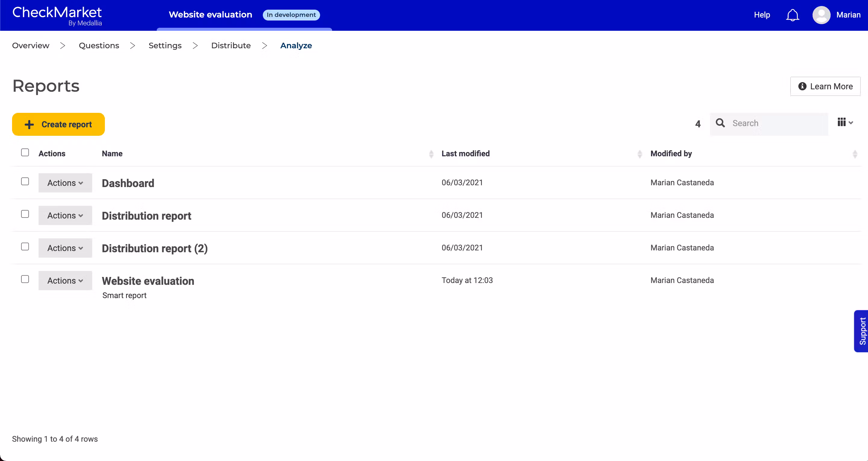
Task: Check the Dashboard row checkbox
Action: 25,182
